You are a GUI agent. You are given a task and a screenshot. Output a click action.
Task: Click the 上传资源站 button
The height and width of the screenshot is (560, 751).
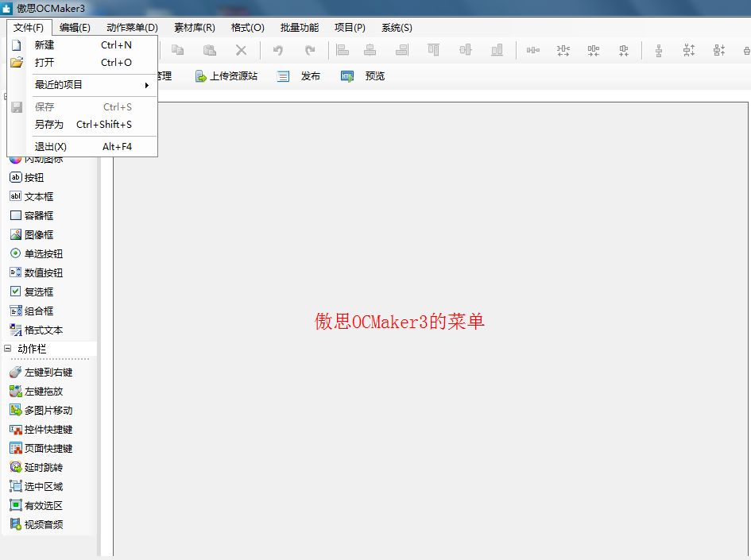[x=226, y=76]
